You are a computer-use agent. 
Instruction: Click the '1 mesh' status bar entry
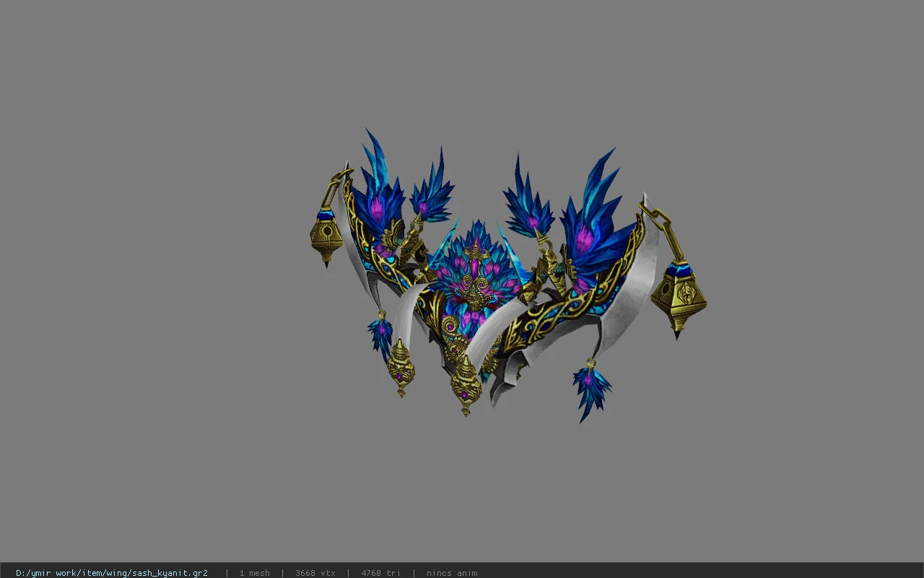(x=254, y=573)
